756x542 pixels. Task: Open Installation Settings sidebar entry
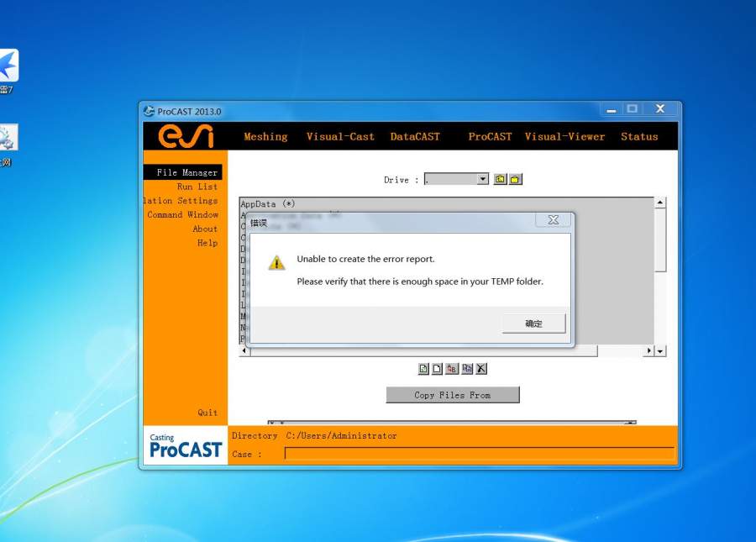coord(181,201)
